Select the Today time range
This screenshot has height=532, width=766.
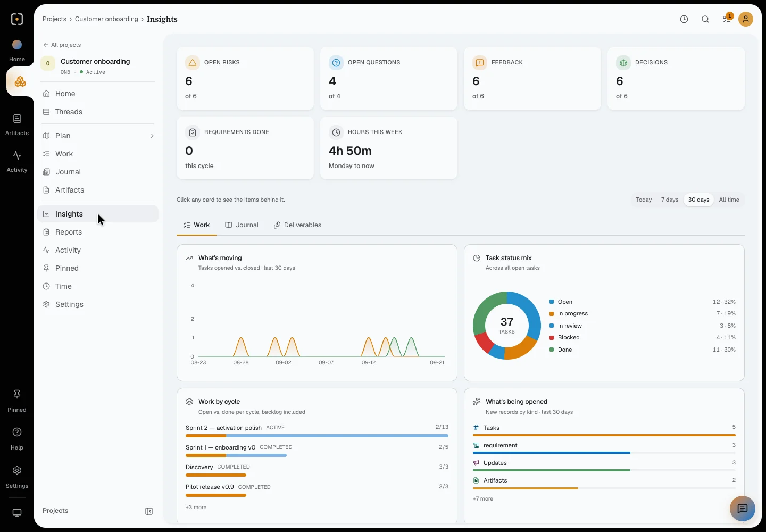click(644, 200)
